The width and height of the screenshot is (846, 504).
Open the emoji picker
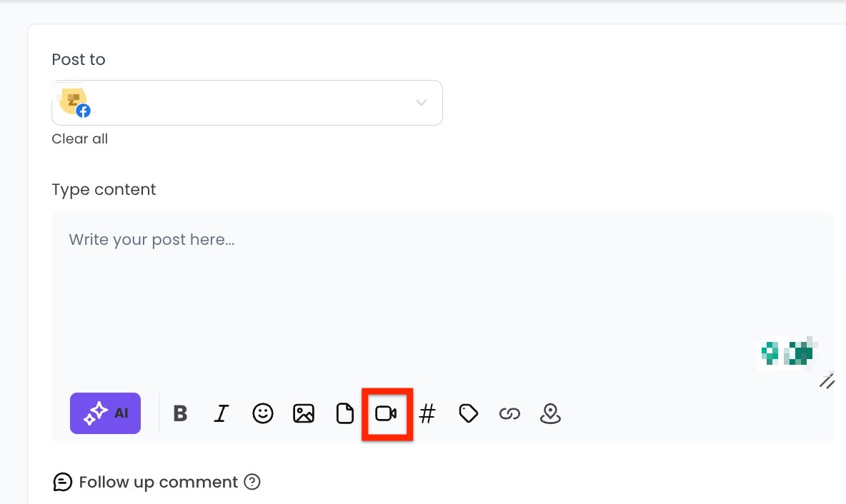click(x=263, y=413)
